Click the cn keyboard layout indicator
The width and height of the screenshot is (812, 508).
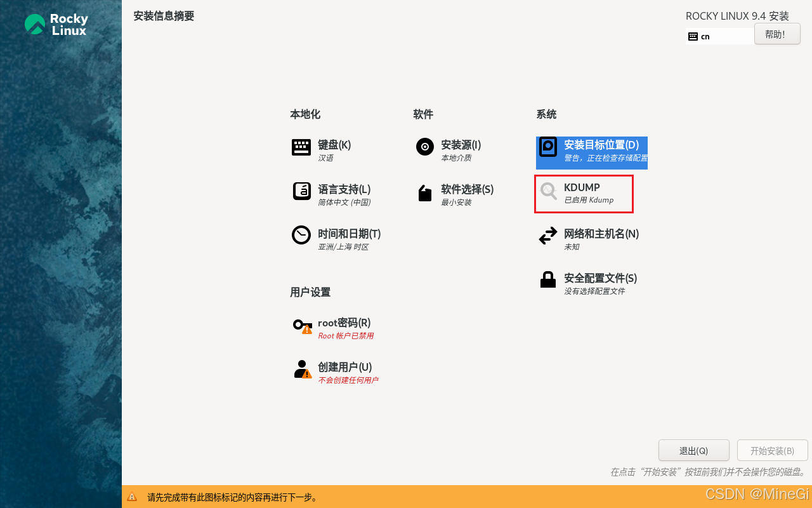pos(720,37)
